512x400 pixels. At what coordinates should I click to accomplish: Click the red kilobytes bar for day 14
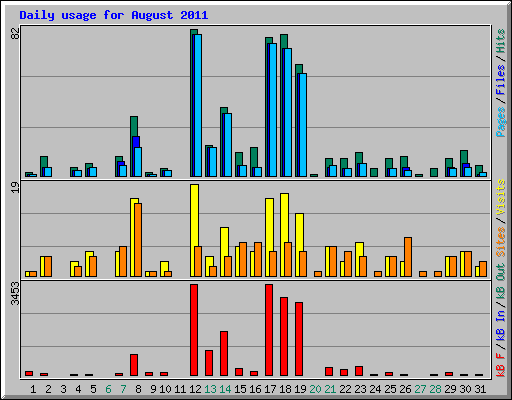click(x=224, y=353)
